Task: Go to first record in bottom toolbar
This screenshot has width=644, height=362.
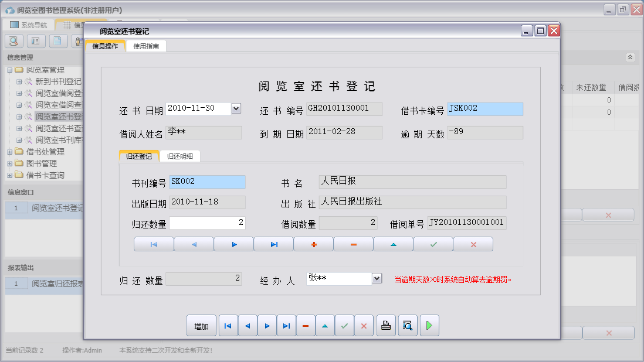Action: [x=228, y=326]
